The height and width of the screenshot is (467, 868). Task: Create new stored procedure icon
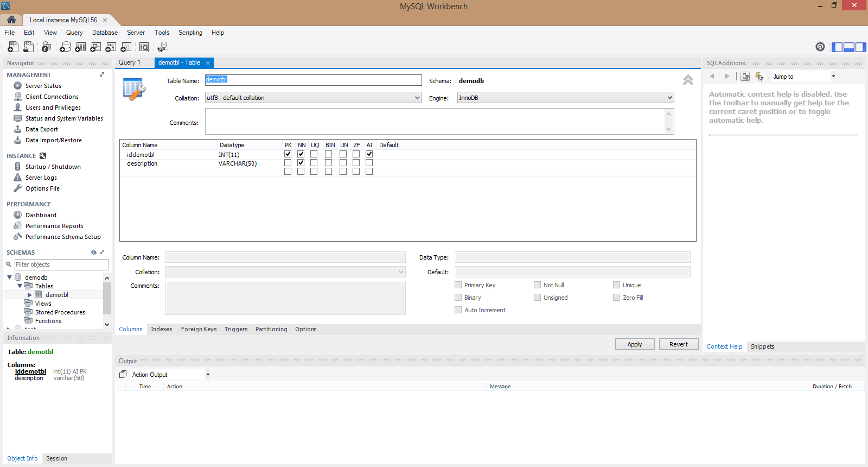111,47
